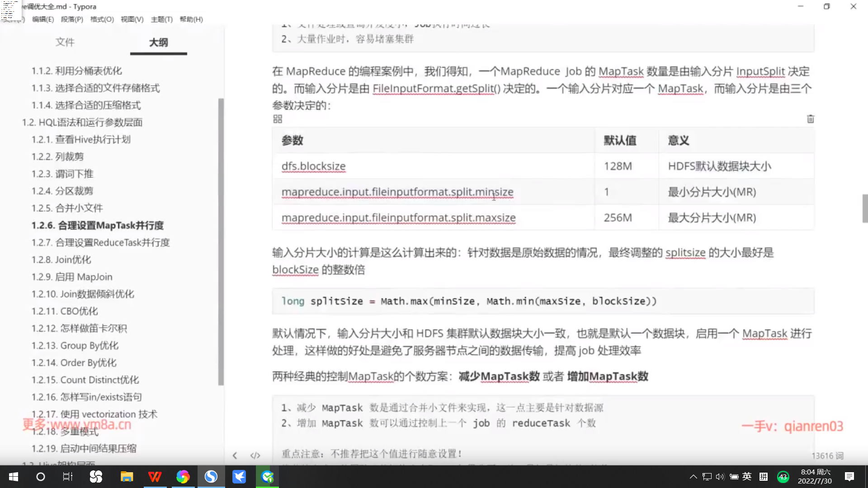868x488 pixels.
Task: Open the notification center icon
Action: coord(849,477)
